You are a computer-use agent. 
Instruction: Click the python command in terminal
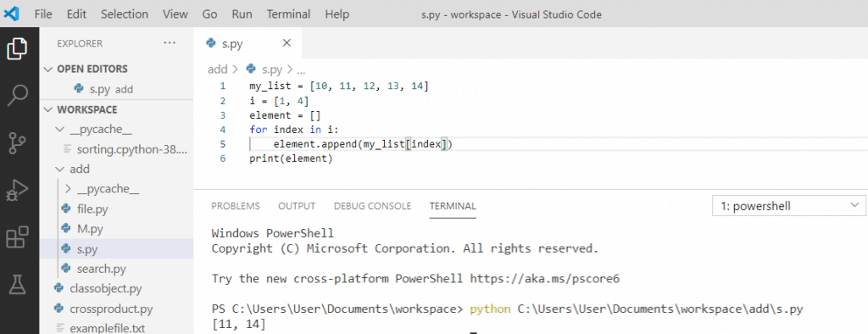490,309
